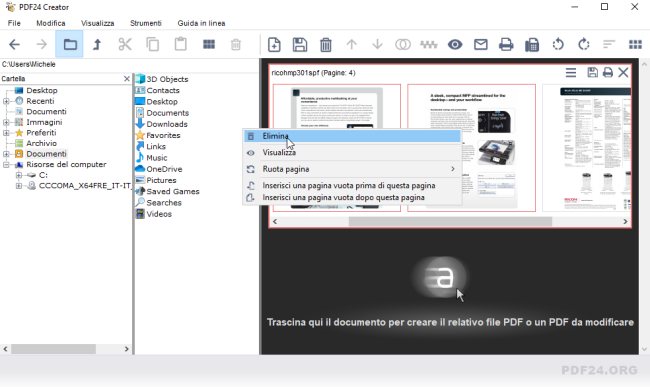650x387 pixels.
Task: Toggle the folder tree view icon
Action: click(70, 44)
